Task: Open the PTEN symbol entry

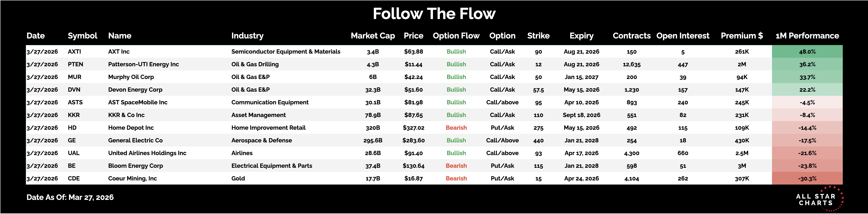Action: pos(75,64)
